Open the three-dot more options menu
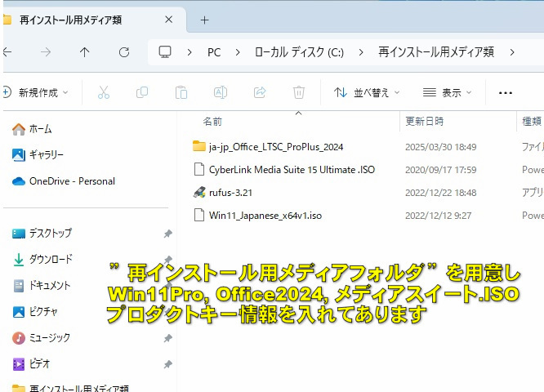Viewport: 544px width, 392px height. [505, 92]
